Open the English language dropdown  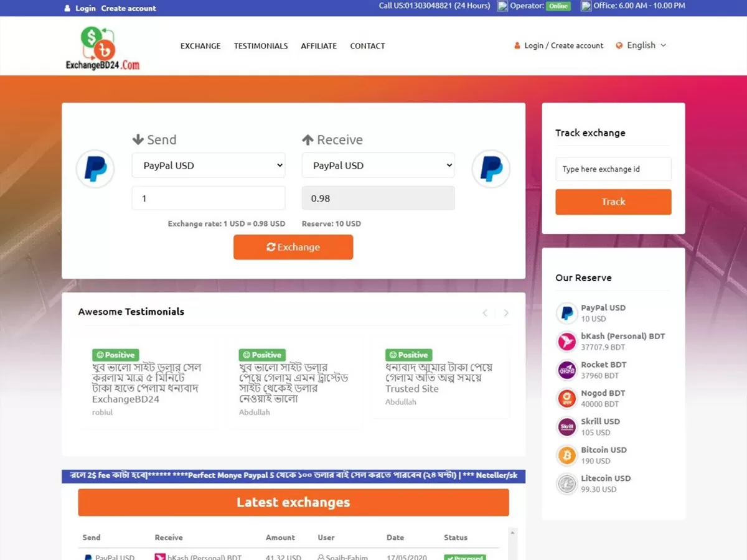[x=641, y=45]
